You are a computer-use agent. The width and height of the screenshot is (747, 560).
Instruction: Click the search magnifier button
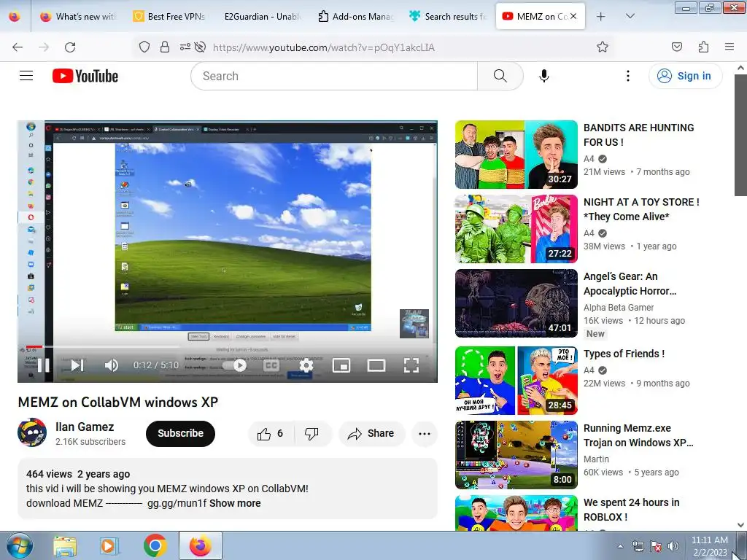click(500, 76)
